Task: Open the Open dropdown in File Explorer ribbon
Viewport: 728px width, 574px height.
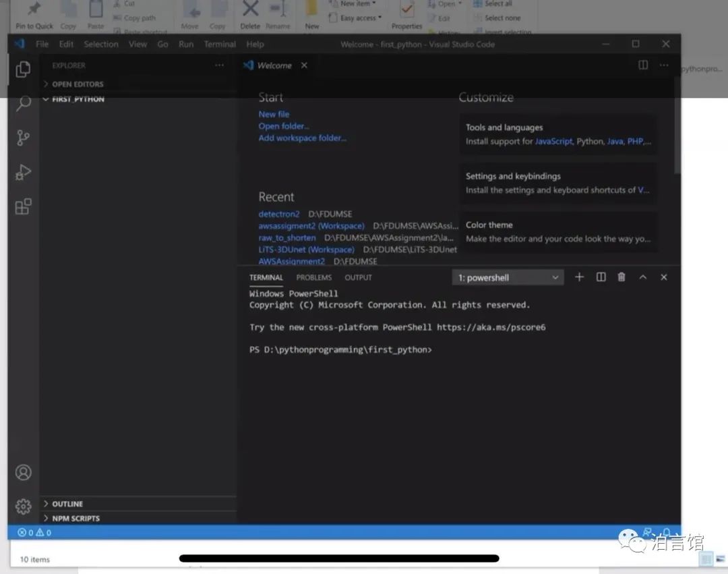Action: 445,4
